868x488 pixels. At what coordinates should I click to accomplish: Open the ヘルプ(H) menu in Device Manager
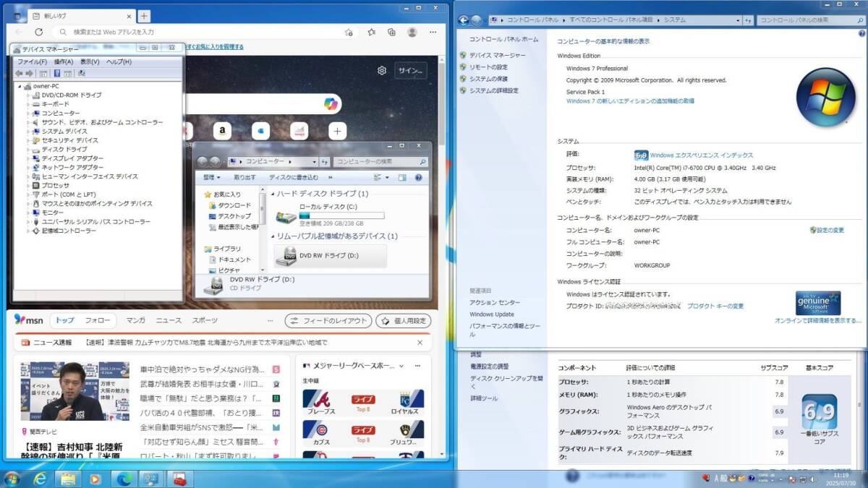coord(119,61)
